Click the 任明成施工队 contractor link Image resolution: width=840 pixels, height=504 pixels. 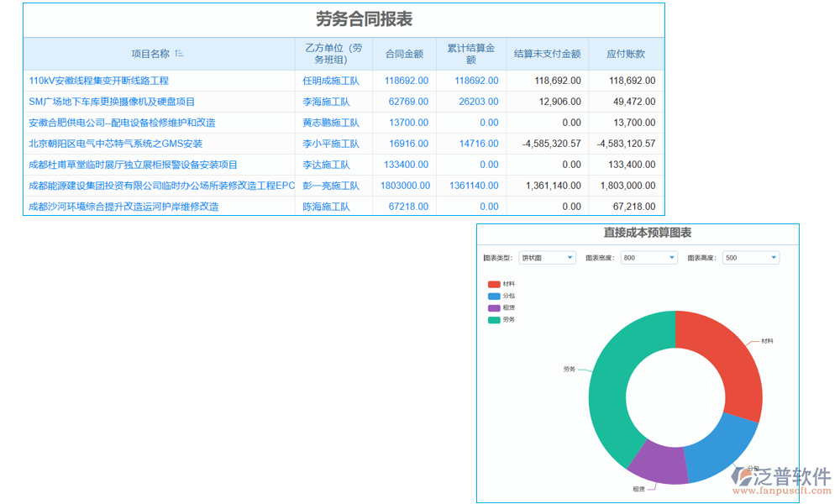coord(329,81)
